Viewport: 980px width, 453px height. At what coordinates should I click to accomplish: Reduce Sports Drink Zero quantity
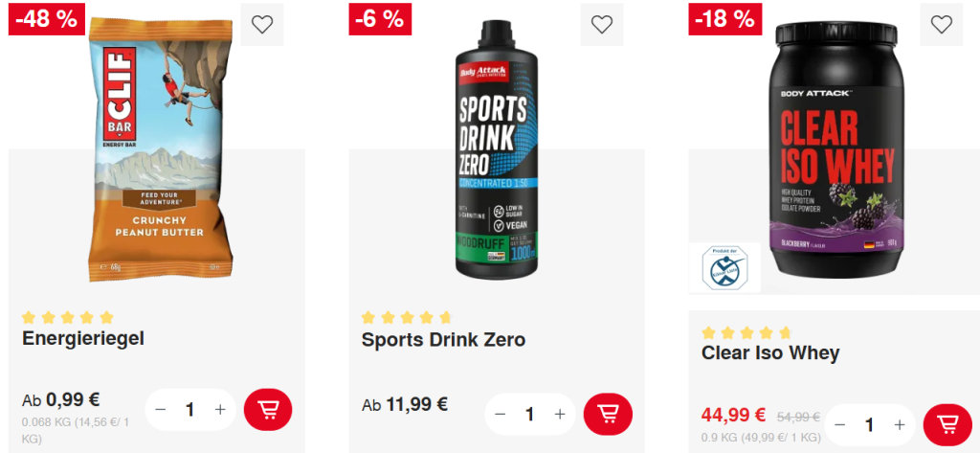pyautogui.click(x=500, y=415)
